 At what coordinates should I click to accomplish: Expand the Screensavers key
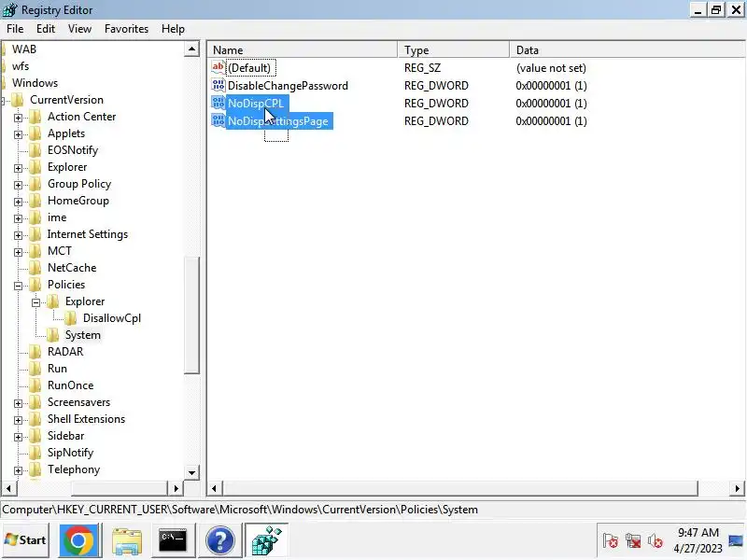[18, 403]
